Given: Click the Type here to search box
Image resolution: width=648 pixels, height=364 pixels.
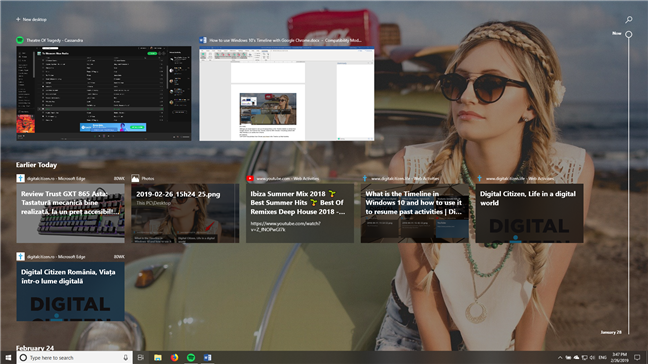Looking at the screenshot, I should [74, 357].
